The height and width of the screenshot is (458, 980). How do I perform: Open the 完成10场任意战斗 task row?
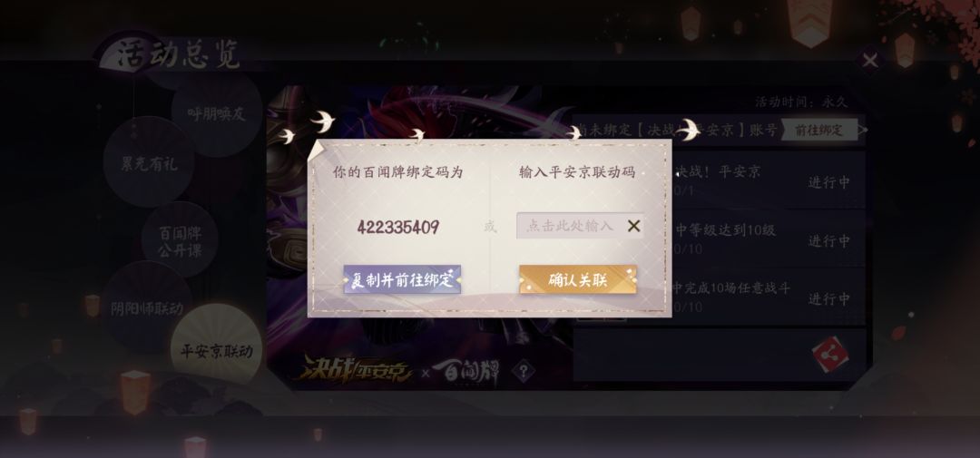[x=769, y=297]
